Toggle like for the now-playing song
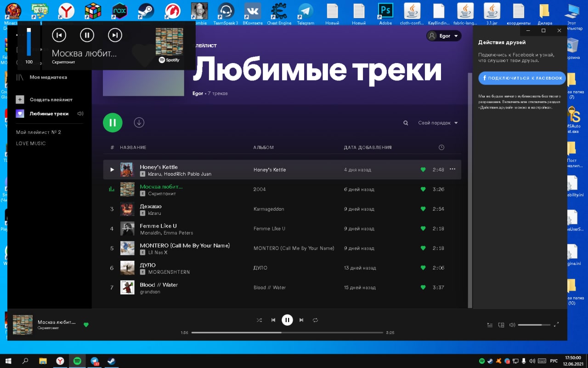The height and width of the screenshot is (368, 588). click(86, 325)
